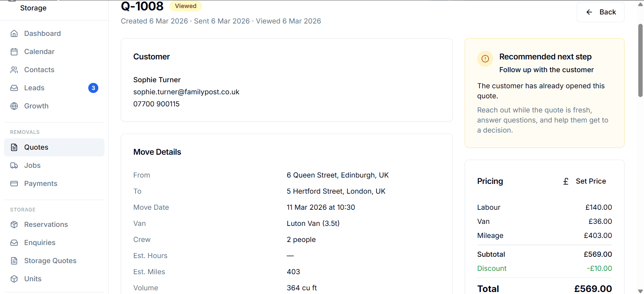Open the Enquiries tray icon
The width and height of the screenshot is (644, 294).
click(14, 242)
